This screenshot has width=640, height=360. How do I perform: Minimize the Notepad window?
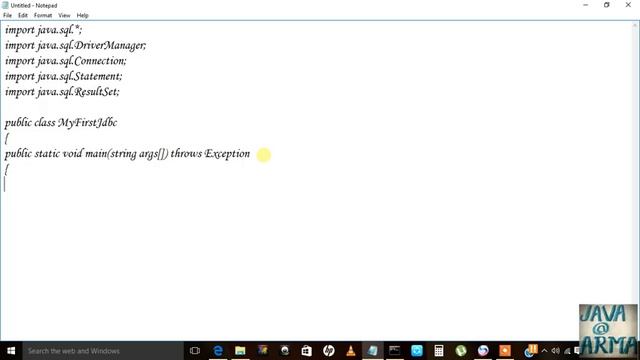pyautogui.click(x=586, y=5)
